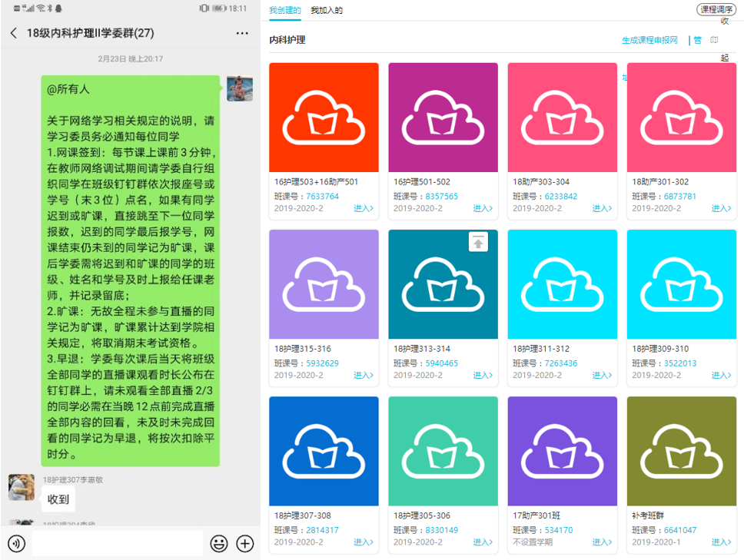Open the three-dot chat options menu
Image resolution: width=744 pixels, height=560 pixels.
point(242,33)
